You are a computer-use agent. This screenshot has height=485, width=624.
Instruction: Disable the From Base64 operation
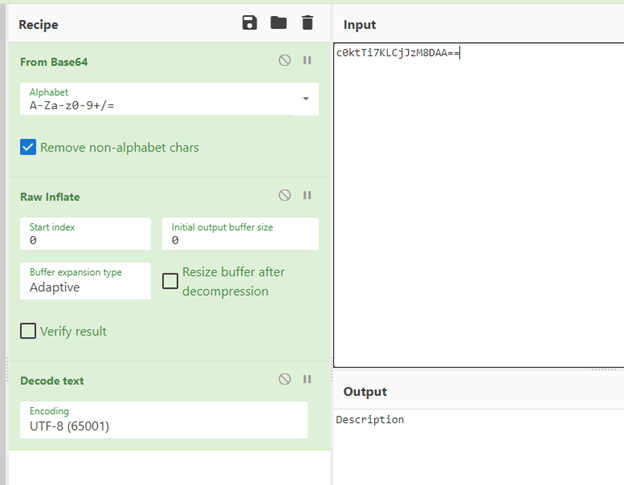coord(285,60)
